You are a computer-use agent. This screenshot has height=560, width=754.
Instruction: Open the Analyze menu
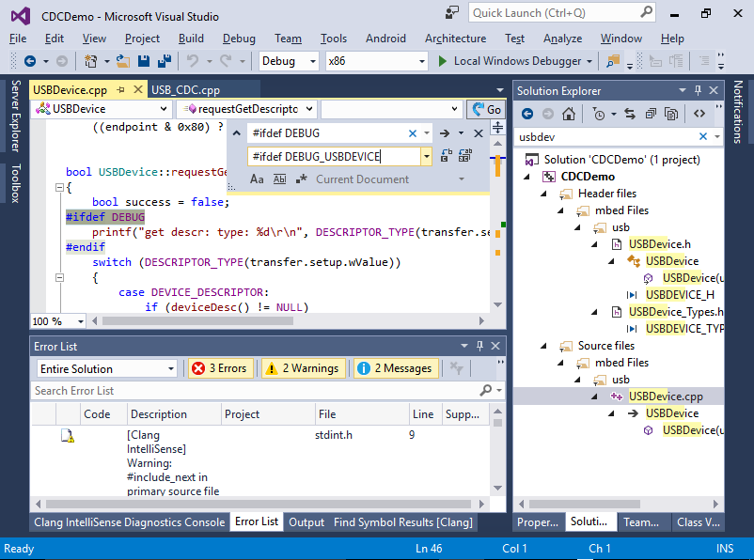click(562, 39)
